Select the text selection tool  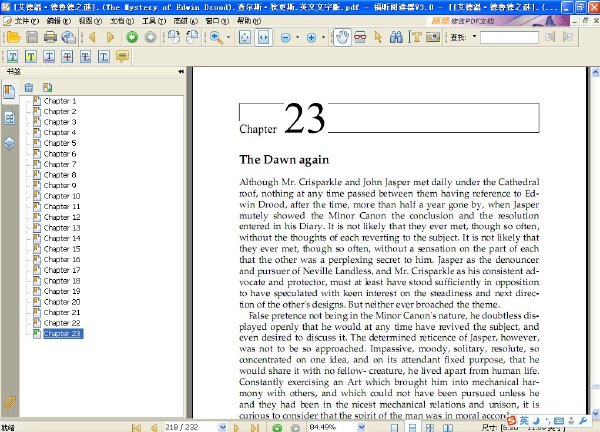pos(415,37)
